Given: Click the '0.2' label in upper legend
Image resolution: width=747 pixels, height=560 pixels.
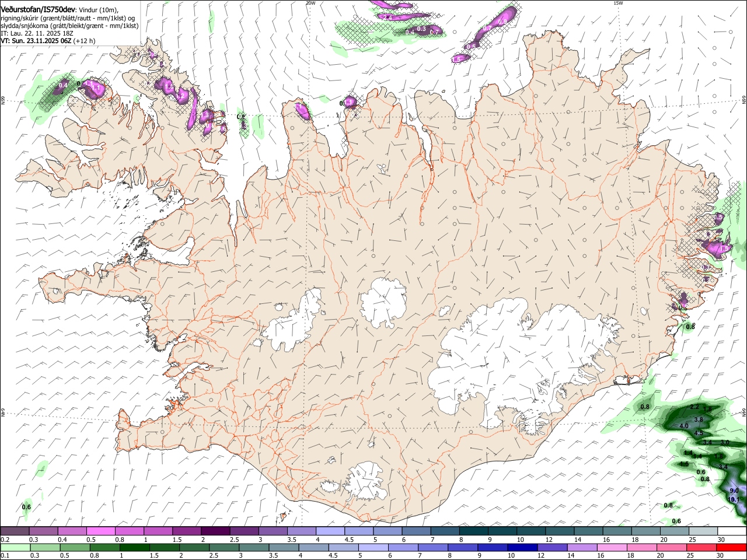Looking at the screenshot, I should tap(4, 540).
